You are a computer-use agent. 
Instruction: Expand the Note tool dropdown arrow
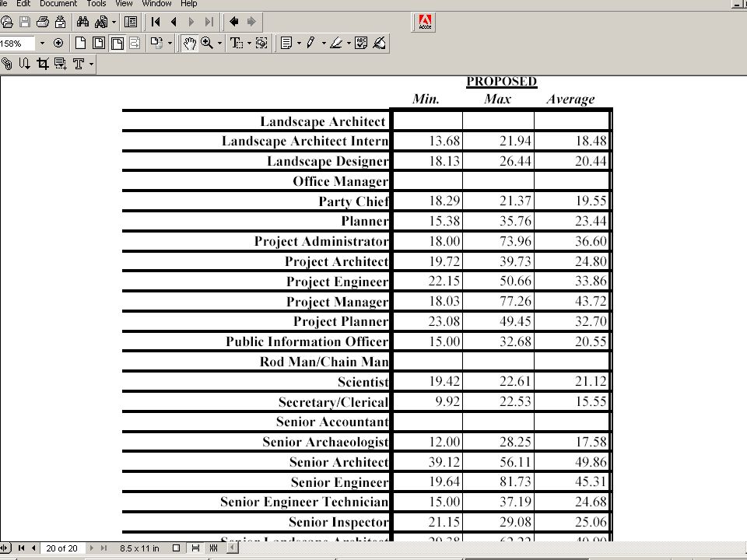[299, 44]
